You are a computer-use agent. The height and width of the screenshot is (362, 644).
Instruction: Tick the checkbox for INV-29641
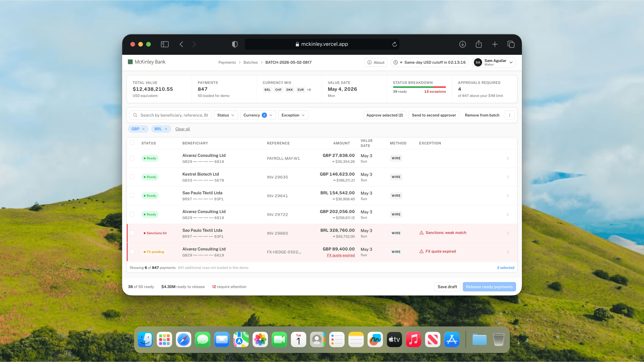click(x=132, y=196)
